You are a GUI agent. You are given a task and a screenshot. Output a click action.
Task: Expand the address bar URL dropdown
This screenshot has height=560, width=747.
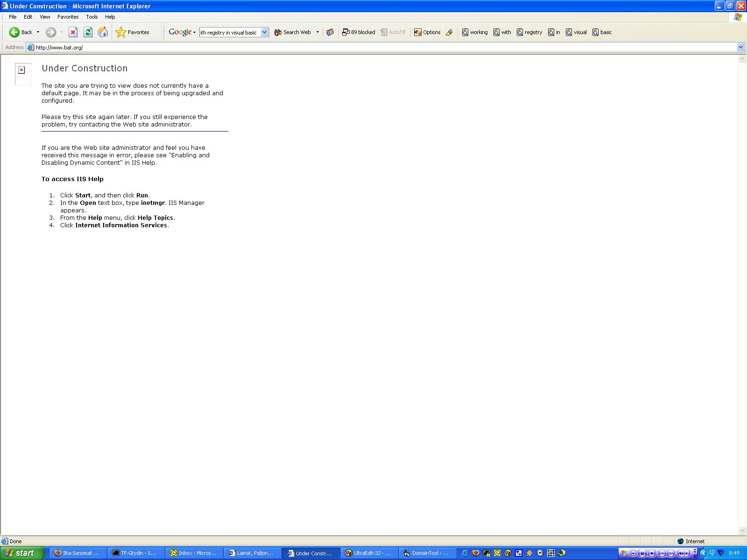(x=740, y=47)
